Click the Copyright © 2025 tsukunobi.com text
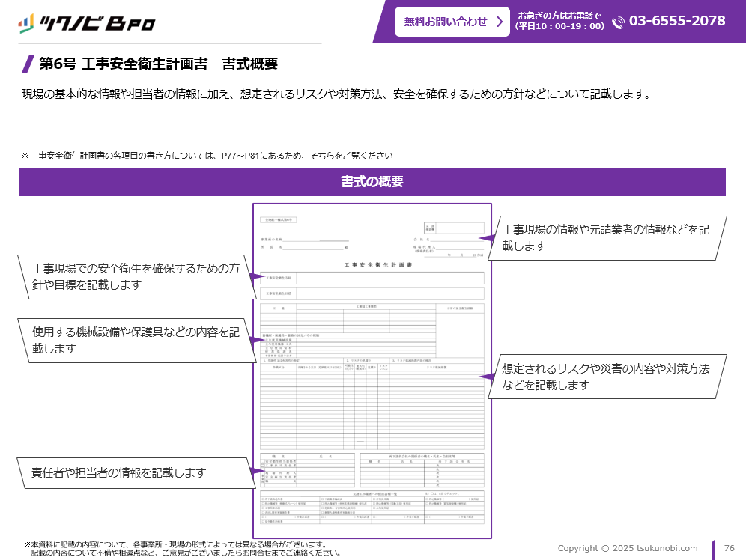Viewport: 746px width, 560px height. click(x=628, y=548)
